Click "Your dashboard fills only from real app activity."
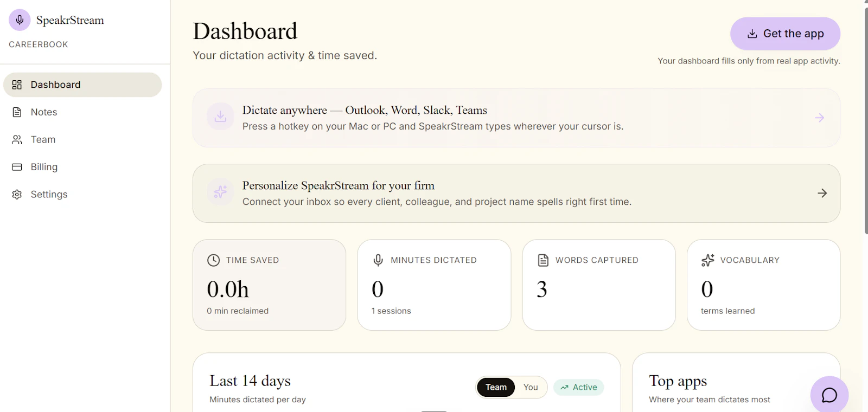Viewport: 868px width, 412px height. click(749, 61)
